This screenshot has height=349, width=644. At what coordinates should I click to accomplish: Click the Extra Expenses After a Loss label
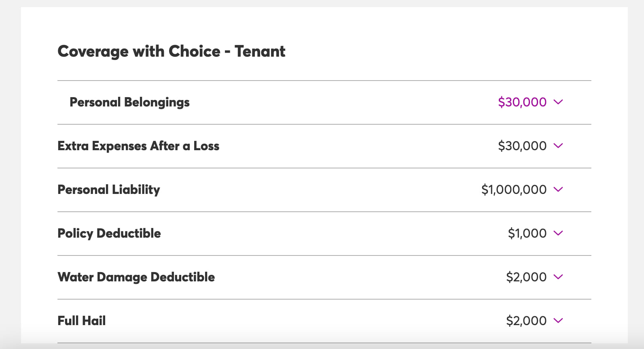139,146
